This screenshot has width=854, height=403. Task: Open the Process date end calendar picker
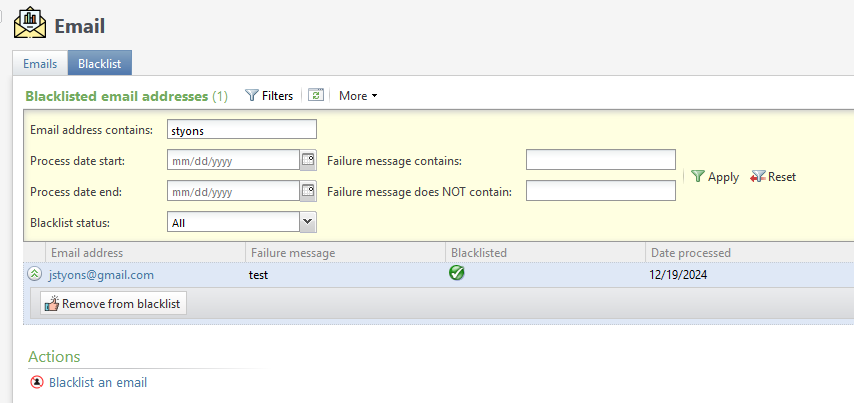pos(308,191)
